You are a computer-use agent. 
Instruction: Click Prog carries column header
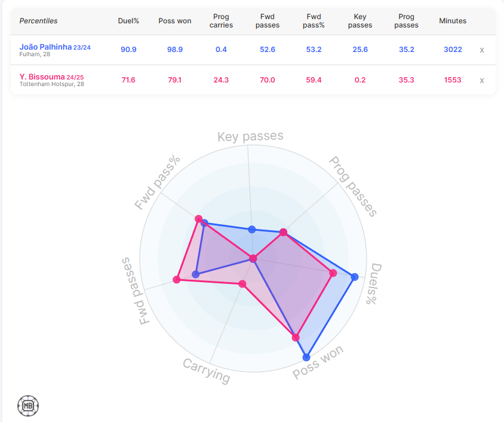point(221,21)
